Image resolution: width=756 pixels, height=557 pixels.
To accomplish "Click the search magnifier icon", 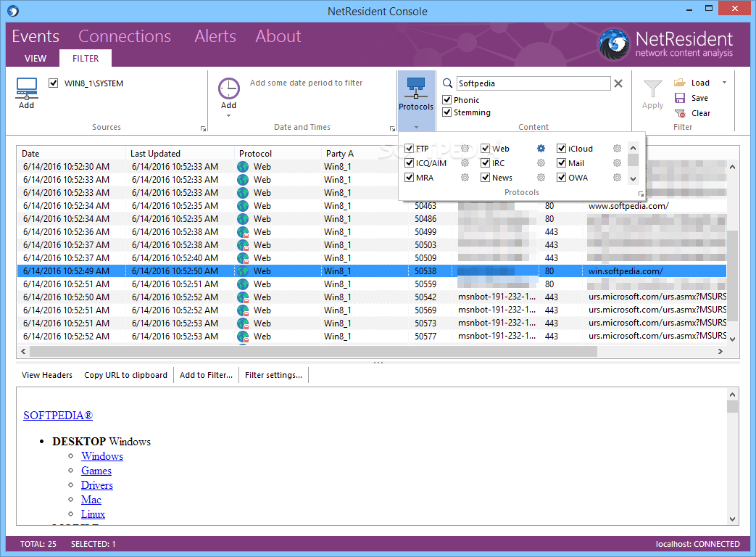I will pyautogui.click(x=447, y=83).
